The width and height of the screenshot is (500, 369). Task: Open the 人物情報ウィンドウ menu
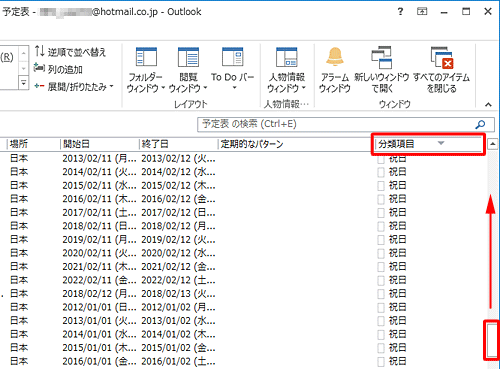click(287, 70)
